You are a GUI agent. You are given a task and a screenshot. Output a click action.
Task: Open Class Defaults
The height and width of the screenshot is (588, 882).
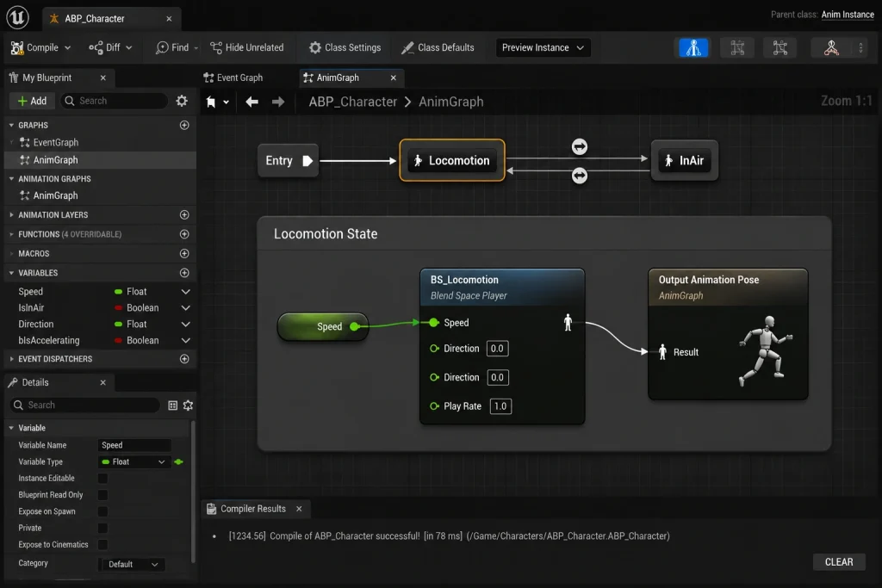pos(438,48)
